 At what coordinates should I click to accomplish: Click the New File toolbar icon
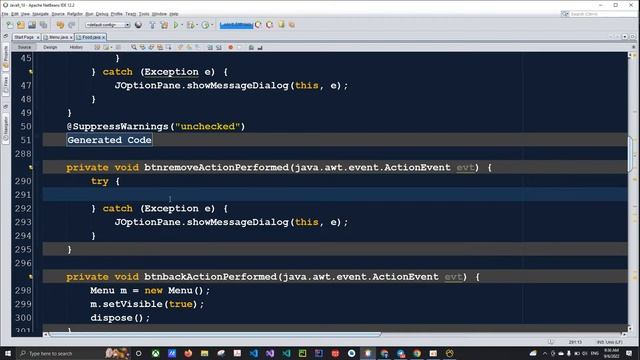tap(9, 25)
